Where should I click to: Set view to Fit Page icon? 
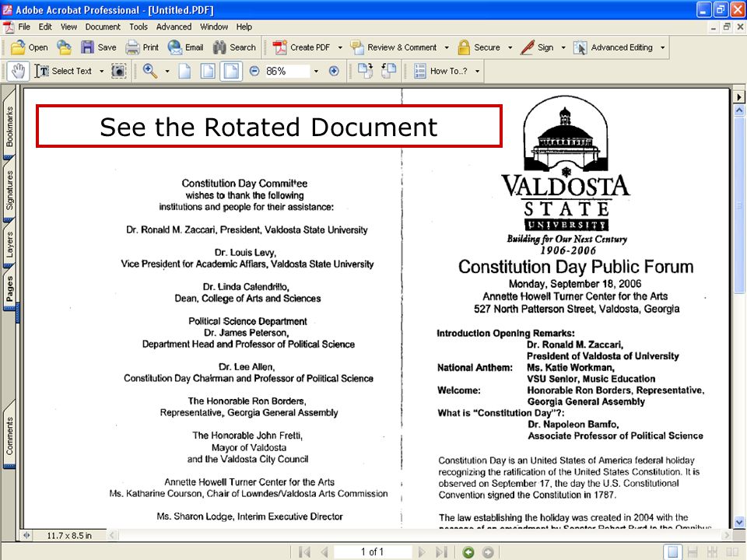pos(208,71)
